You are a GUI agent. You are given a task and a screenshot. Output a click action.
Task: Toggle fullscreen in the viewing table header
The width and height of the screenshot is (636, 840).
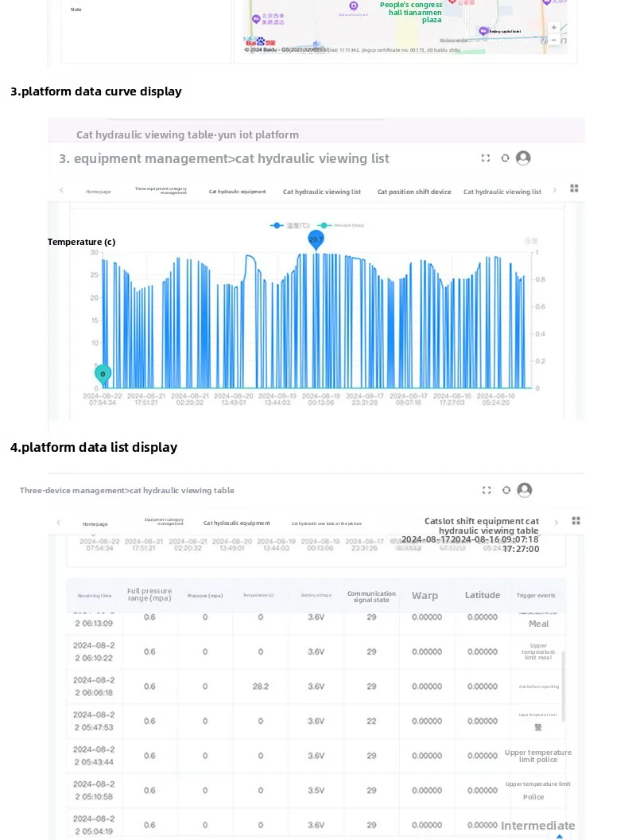click(487, 490)
